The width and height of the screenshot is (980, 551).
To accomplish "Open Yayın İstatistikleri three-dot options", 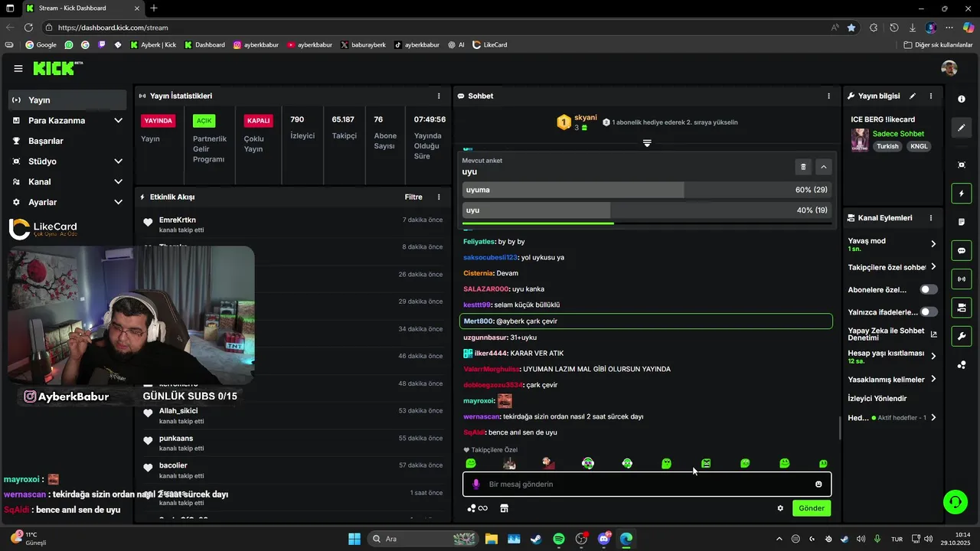I will click(x=439, y=96).
